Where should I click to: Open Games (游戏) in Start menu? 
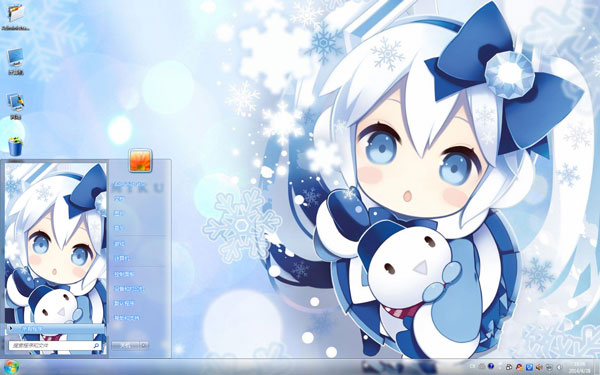pos(119,244)
